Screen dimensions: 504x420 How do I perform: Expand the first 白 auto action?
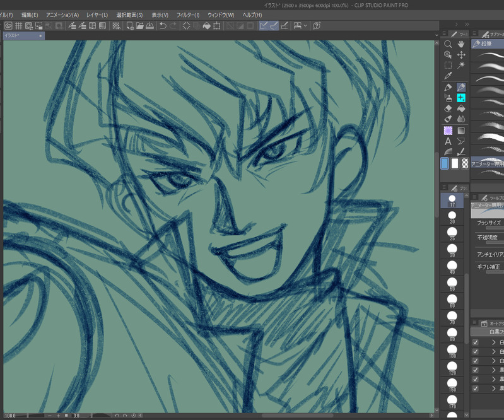(x=494, y=342)
